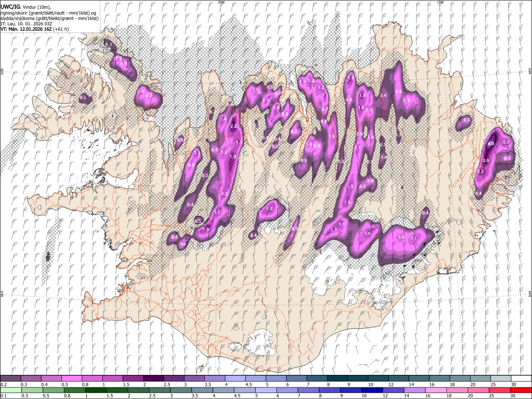Select the lilac swatch between 14 and 16, rain scale

point(414,390)
